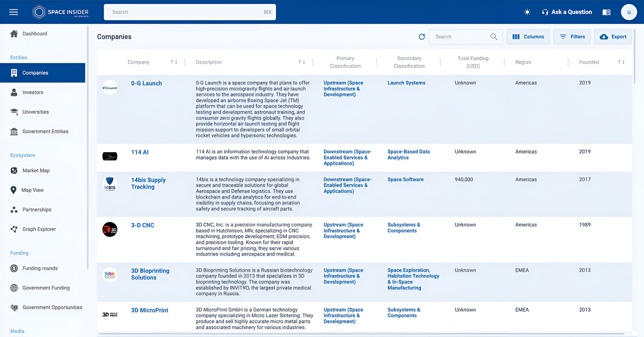
Task: Open the Columns chooser
Action: point(528,37)
